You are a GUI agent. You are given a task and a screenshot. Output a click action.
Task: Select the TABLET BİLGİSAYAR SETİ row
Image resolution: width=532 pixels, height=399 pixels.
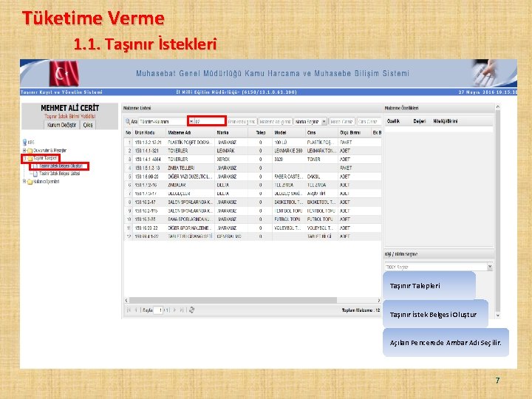click(x=253, y=236)
